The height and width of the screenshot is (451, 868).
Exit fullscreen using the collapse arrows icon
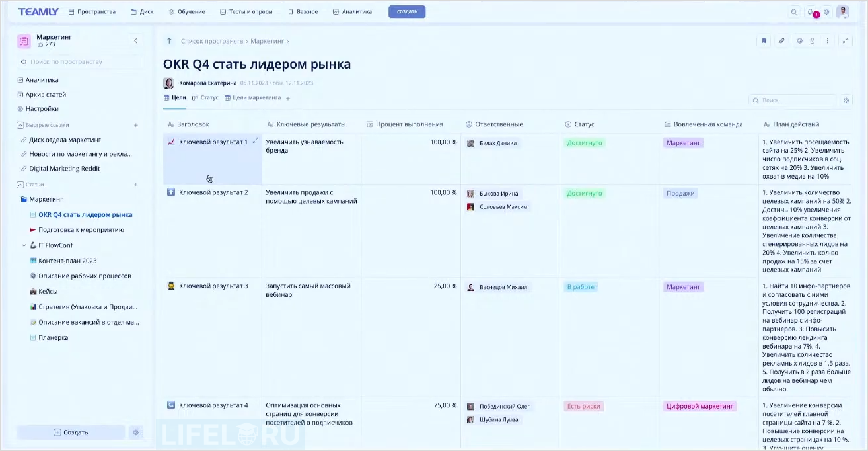point(846,41)
